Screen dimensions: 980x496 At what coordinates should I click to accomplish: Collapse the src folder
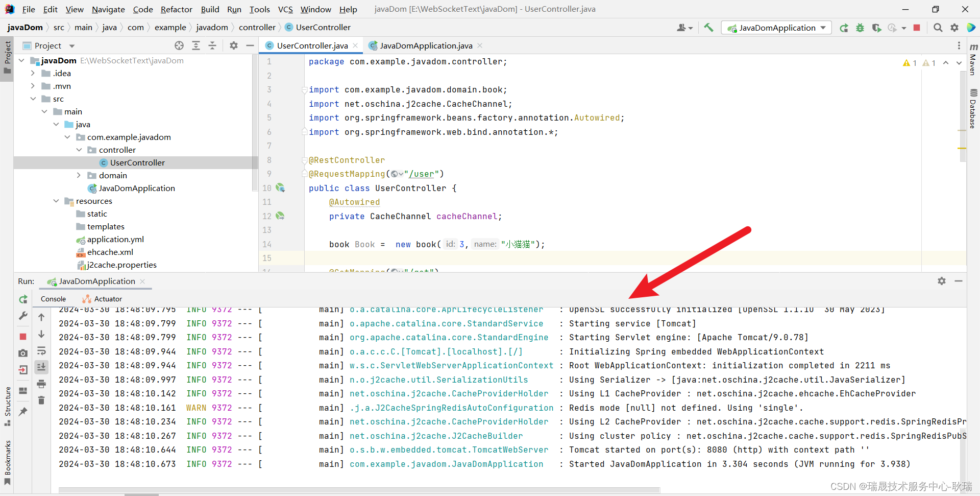coord(33,99)
